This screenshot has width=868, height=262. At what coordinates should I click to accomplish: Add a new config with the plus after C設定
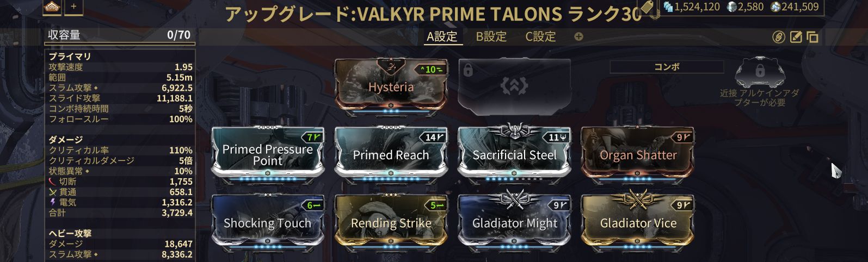point(578,36)
